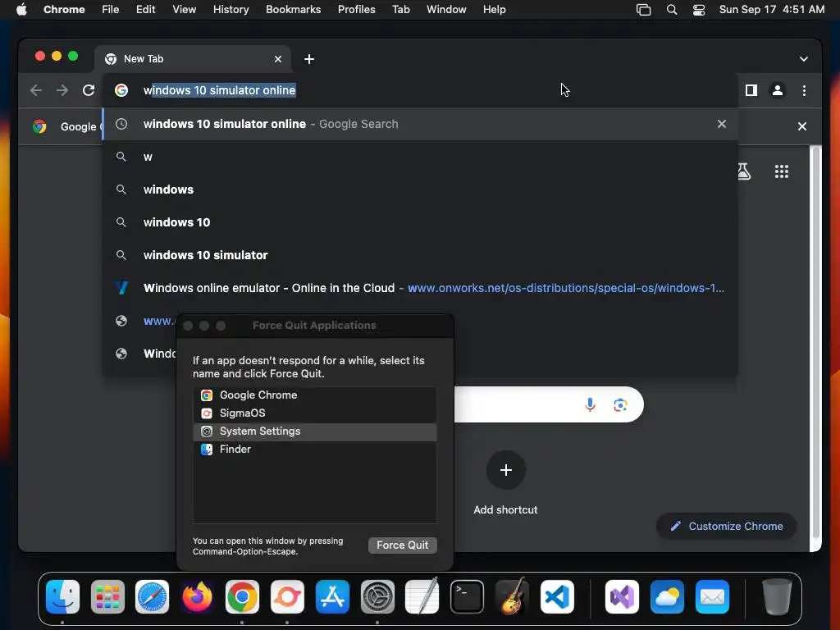Open Visual Studio from the Dock
The height and width of the screenshot is (630, 840).
point(622,596)
